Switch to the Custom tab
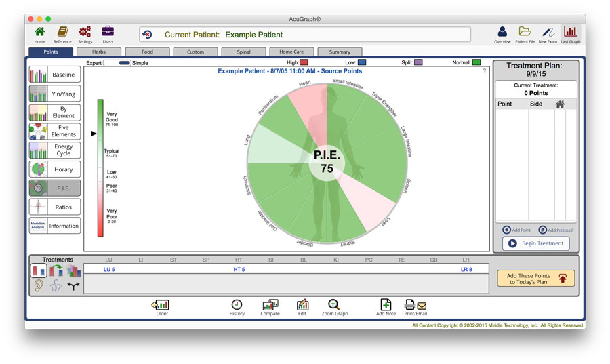Viewport: 610px width, 364px height. pos(195,52)
